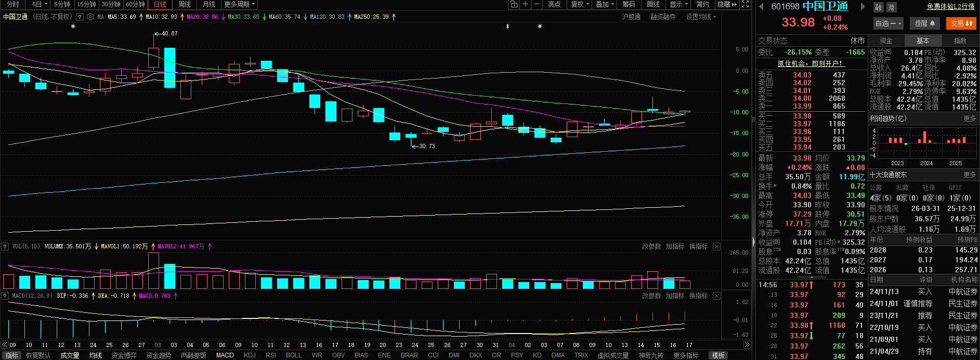Zoom in the chart with the plus icon
Screen dimensions: 980x360
[526, 4]
